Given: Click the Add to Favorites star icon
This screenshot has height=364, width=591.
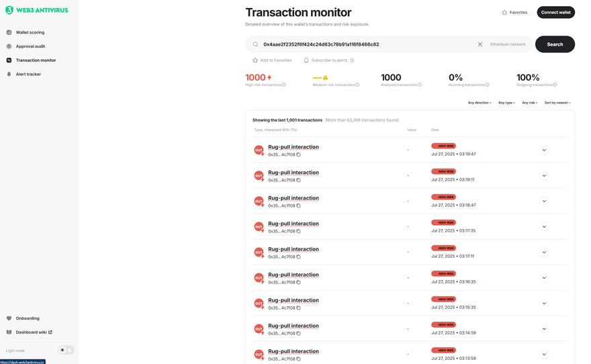Looking at the screenshot, I should (x=255, y=60).
